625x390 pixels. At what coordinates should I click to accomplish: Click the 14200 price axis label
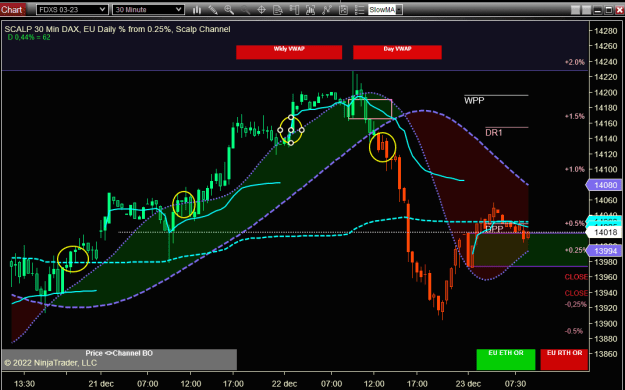pos(605,93)
